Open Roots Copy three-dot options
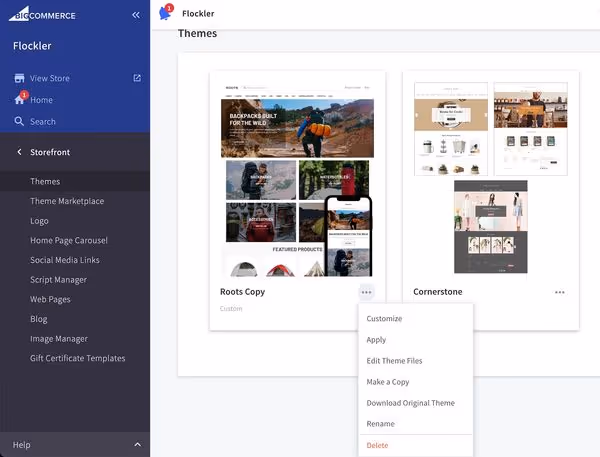This screenshot has width=600, height=457. click(366, 292)
